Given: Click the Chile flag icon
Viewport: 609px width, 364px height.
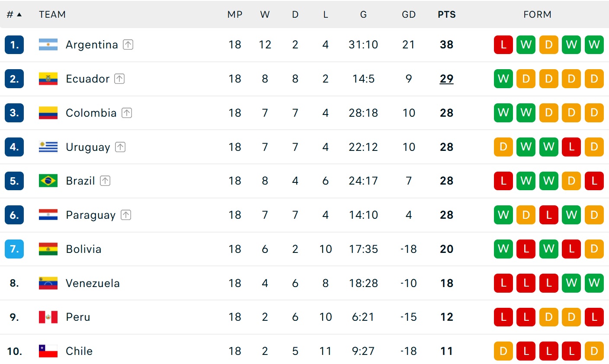Looking at the screenshot, I should [48, 351].
